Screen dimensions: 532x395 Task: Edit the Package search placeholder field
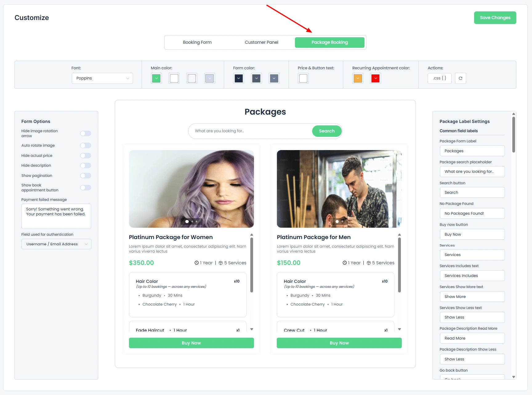point(472,172)
